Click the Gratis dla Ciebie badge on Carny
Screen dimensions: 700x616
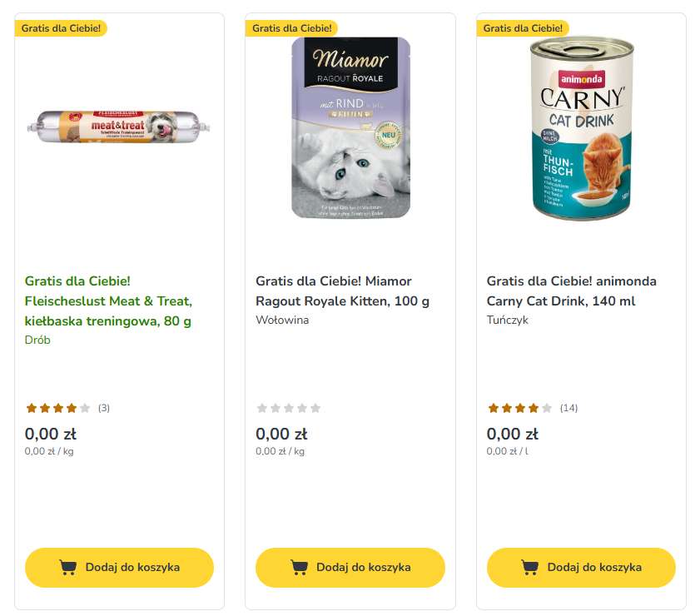coord(523,28)
